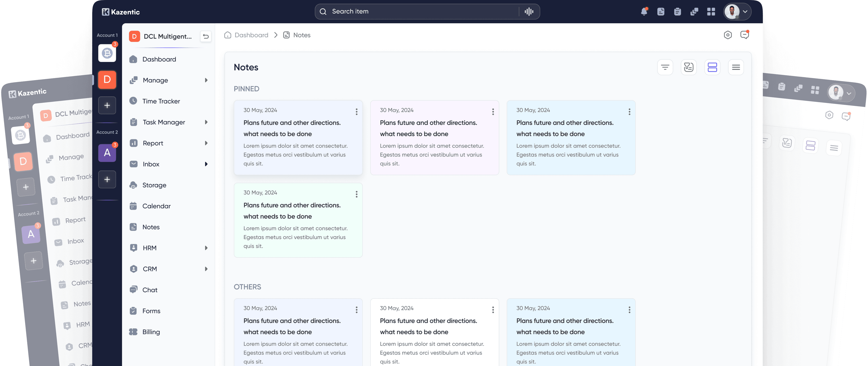Open options menu of pink pinned note

coord(493,112)
